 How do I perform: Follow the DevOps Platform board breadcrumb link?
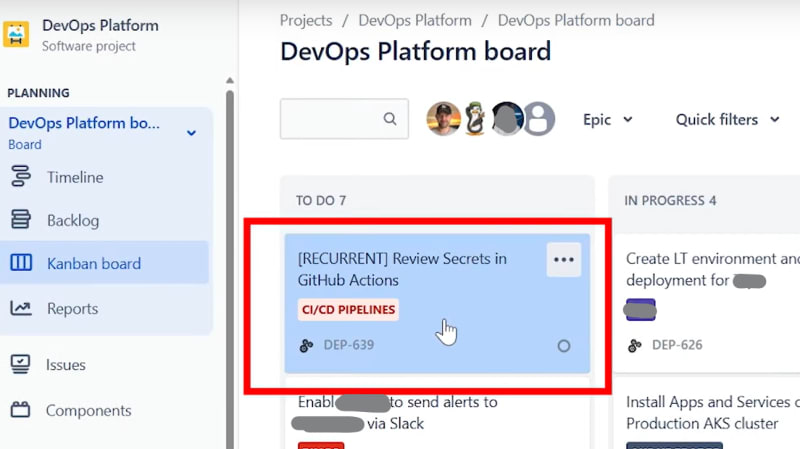[x=576, y=20]
